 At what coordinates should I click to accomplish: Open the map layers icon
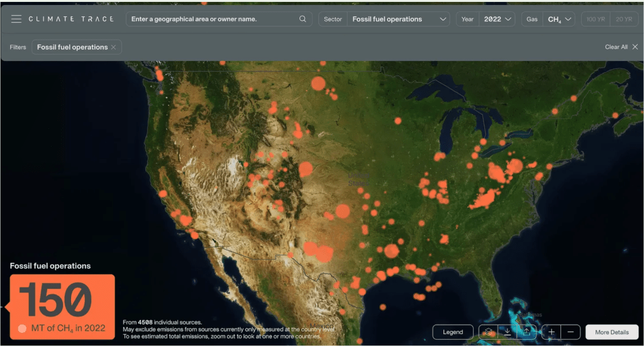488,332
